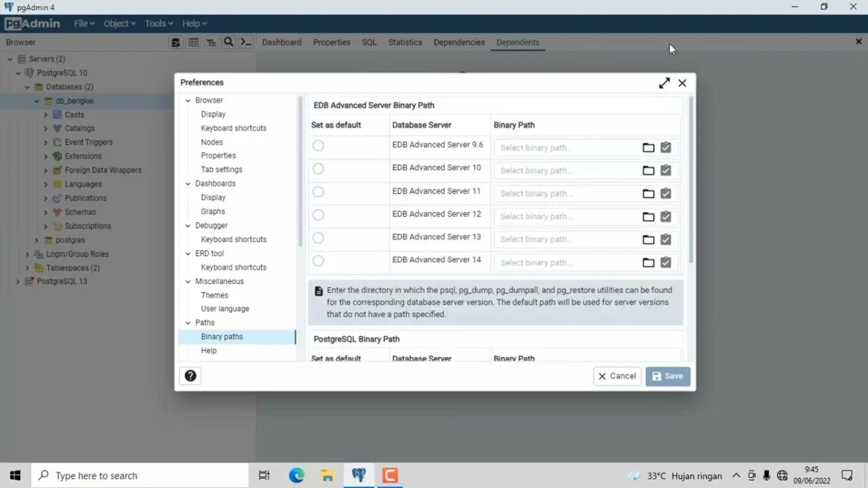Collapse the Dashboards section in Preferences tree
This screenshot has height=488, width=868.
(x=188, y=184)
